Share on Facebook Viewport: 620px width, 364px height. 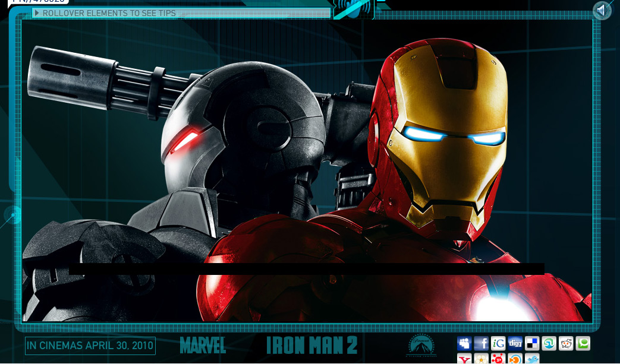[481, 343]
